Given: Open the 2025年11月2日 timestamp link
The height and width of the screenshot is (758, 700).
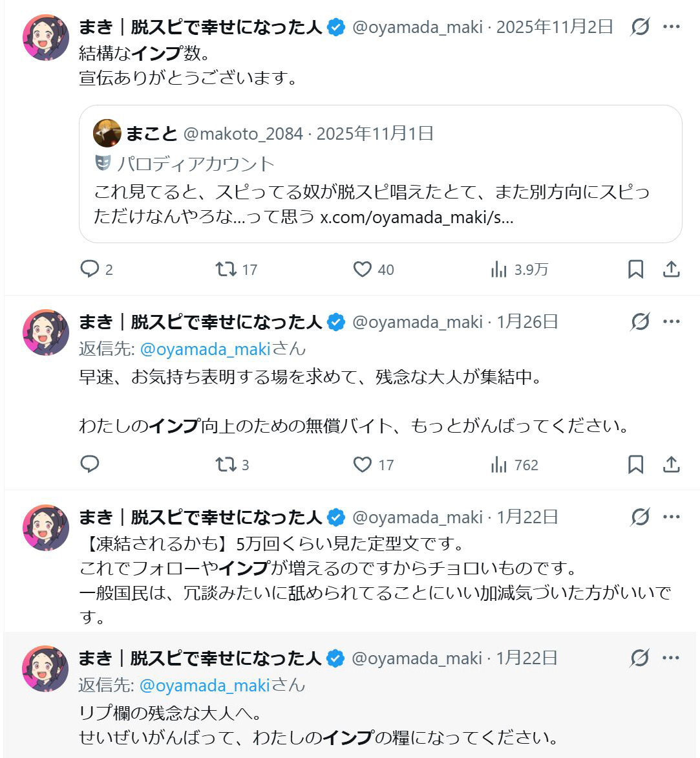Looking at the screenshot, I should [x=554, y=27].
